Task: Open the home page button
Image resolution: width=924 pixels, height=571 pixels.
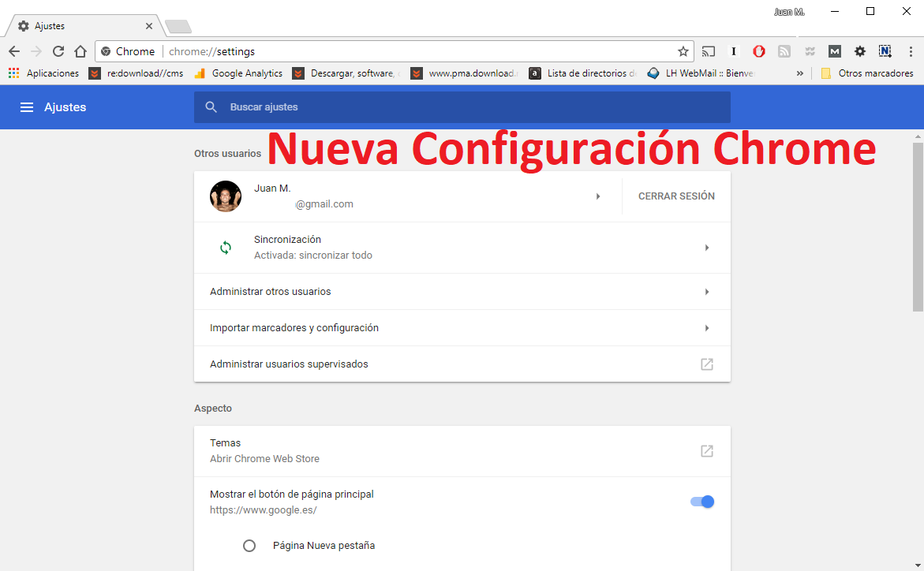Action: tap(80, 52)
